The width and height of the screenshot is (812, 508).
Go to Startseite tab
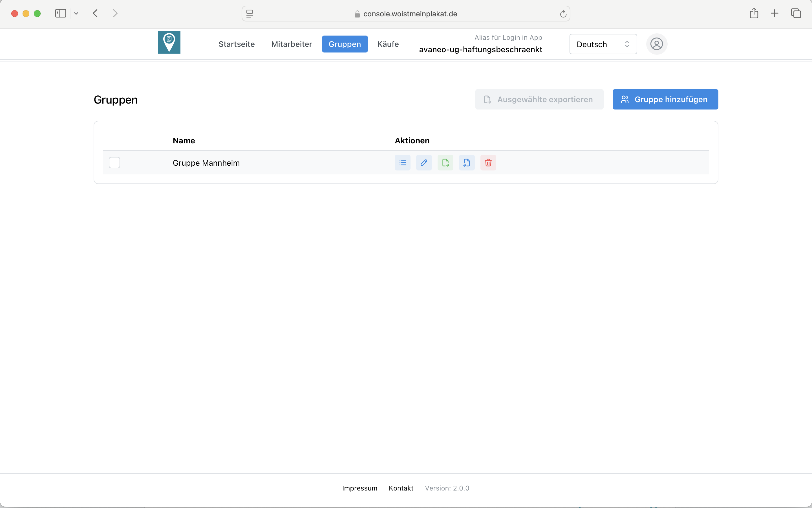point(237,44)
